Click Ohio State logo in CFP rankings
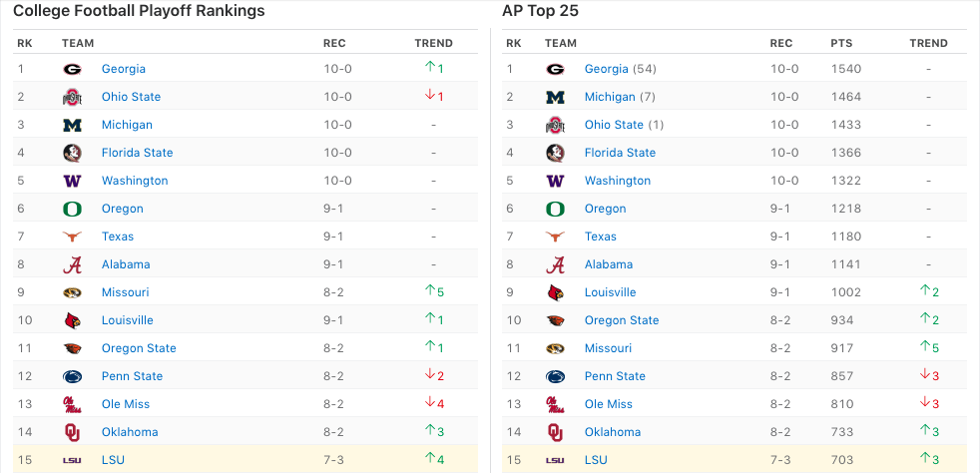This screenshot has width=980, height=473. [x=72, y=97]
